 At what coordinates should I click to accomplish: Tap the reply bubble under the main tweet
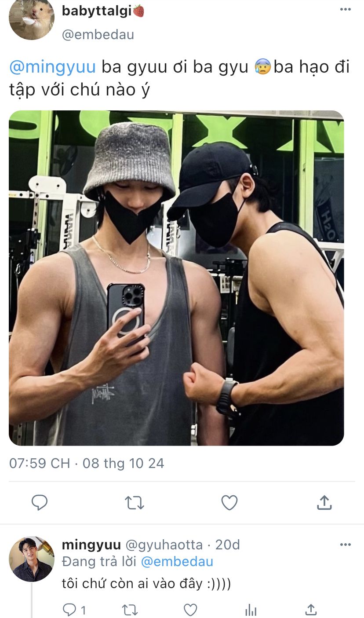coord(40,502)
